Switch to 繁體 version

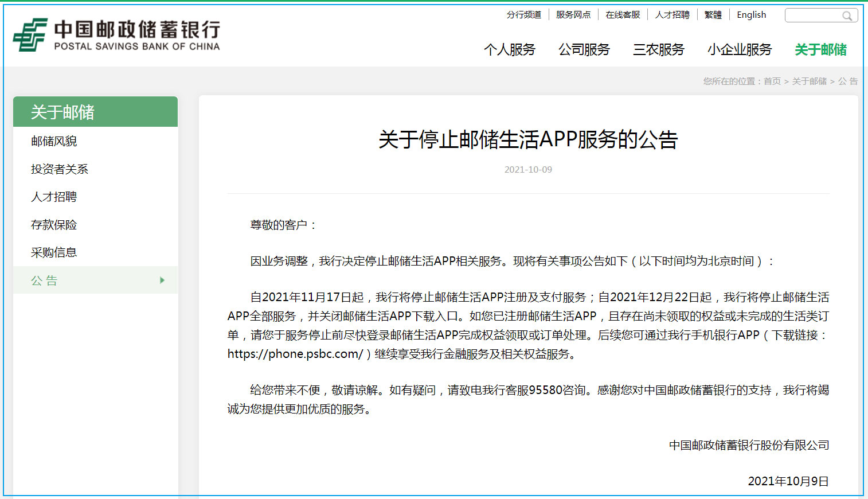(x=713, y=15)
